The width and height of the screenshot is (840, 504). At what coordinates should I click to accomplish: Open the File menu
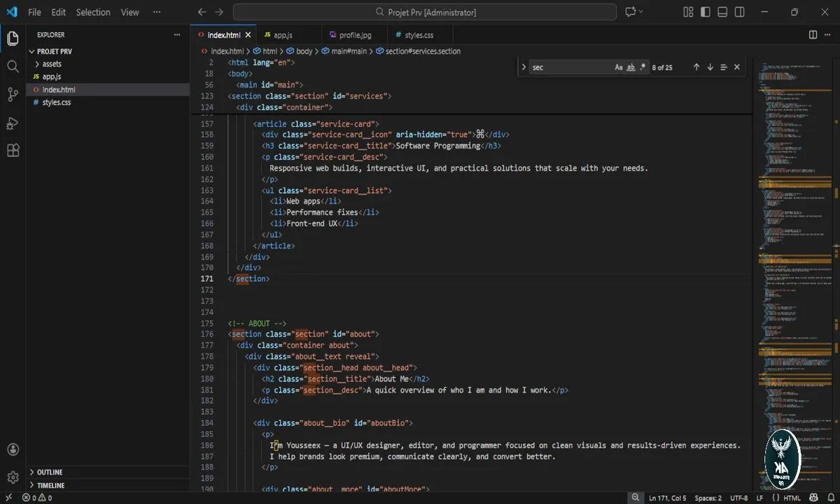tap(34, 12)
